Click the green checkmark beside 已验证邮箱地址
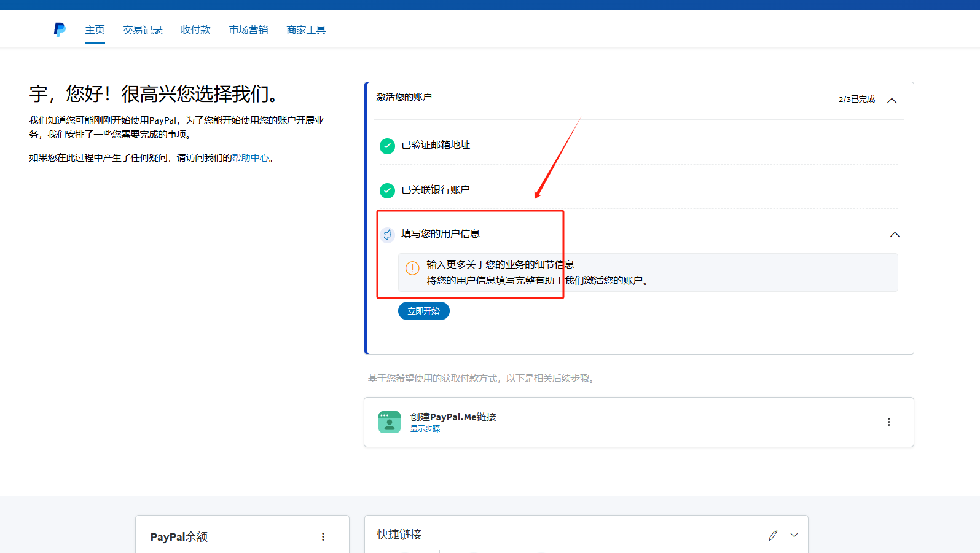The image size is (980, 553). [x=387, y=146]
